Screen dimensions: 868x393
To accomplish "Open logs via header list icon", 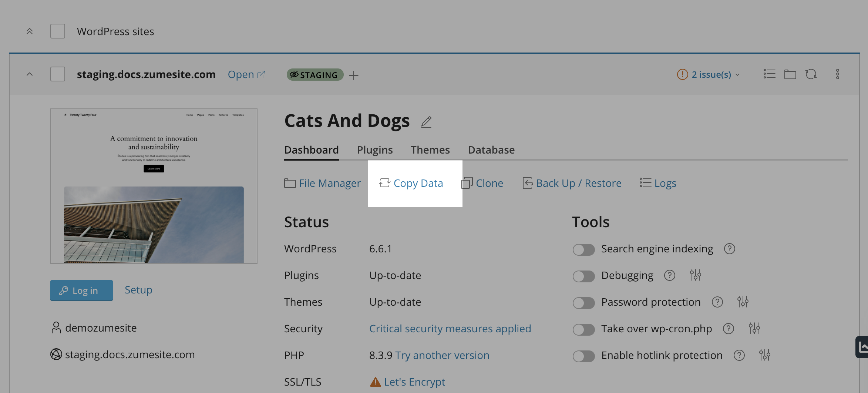I will tap(769, 74).
